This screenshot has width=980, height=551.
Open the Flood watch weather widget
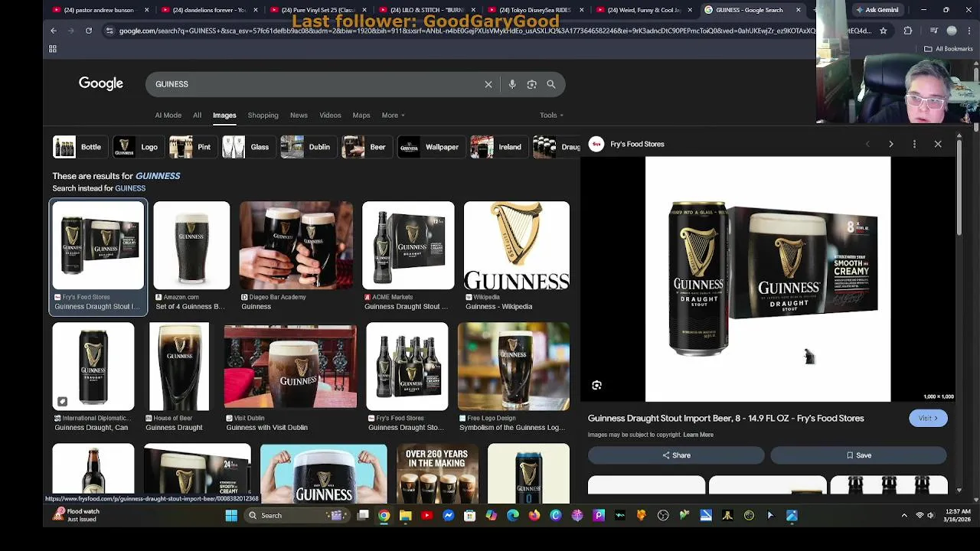click(77, 515)
